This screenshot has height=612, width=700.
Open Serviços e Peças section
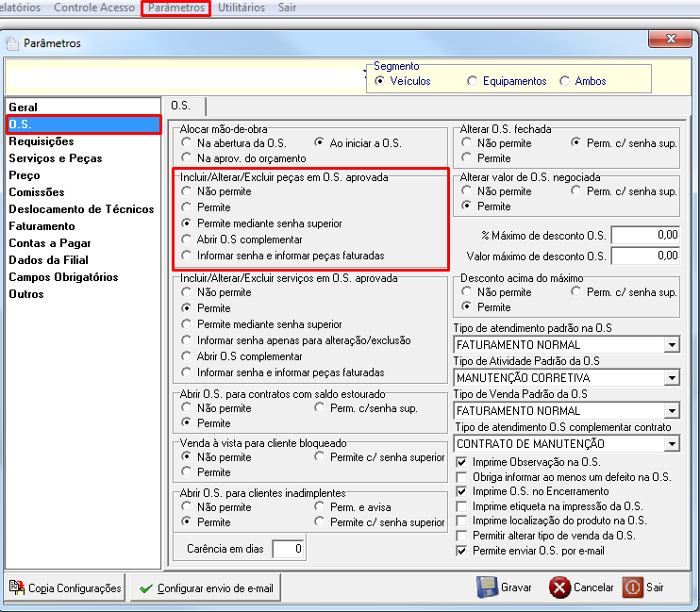click(56, 158)
